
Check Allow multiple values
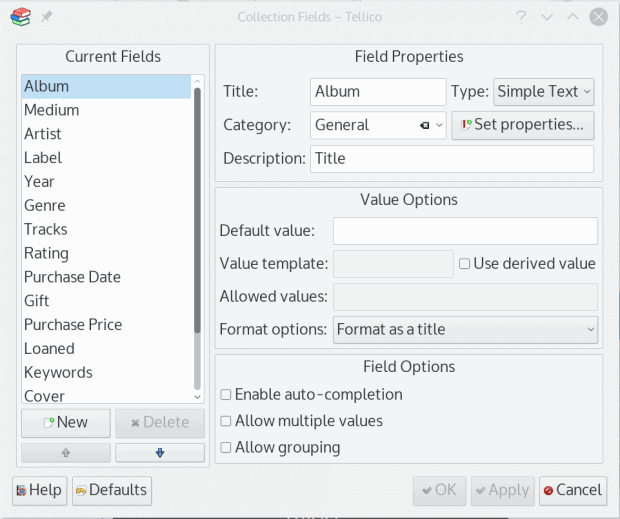226,421
